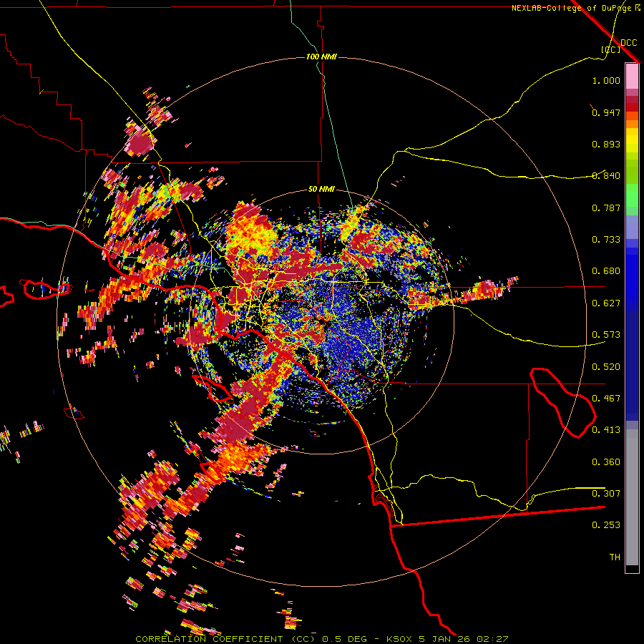This screenshot has width=644, height=644.
Task: Select the 0.733 scale value
Action: pyautogui.click(x=606, y=240)
